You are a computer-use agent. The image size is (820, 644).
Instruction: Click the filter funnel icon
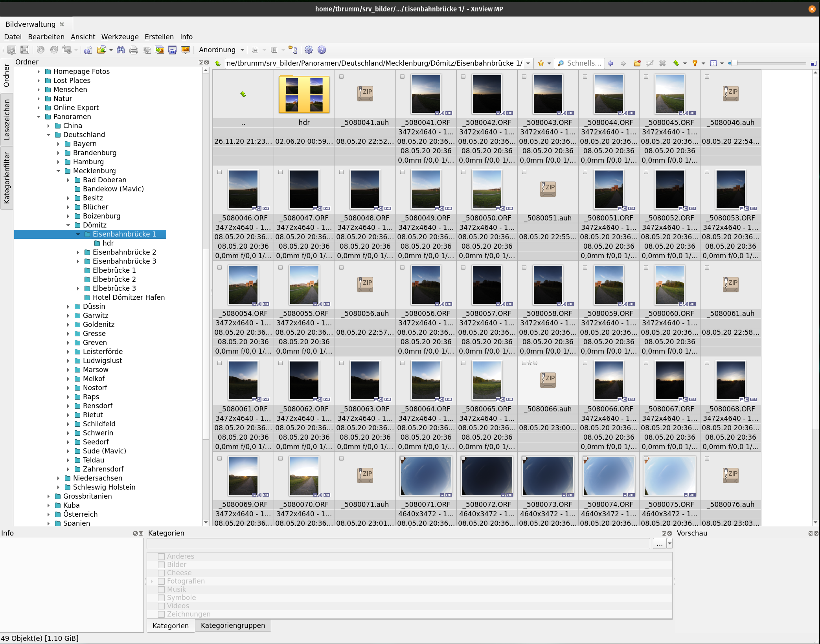click(695, 63)
